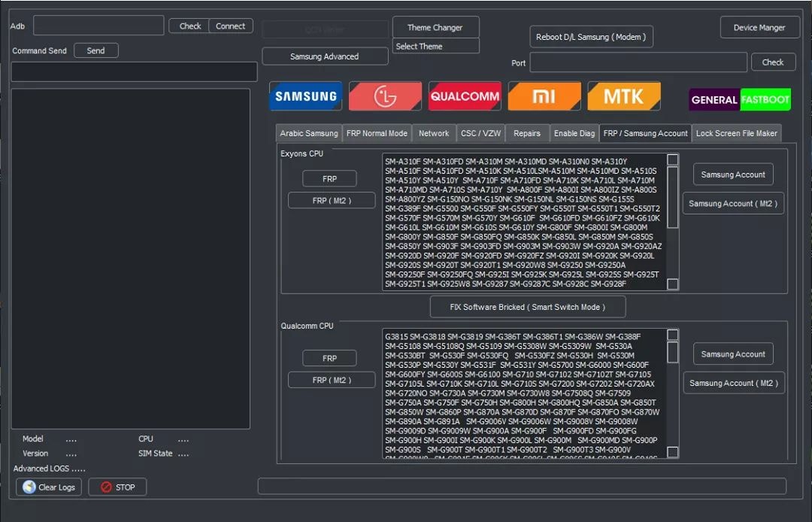Click the Exyons CPU supported models list
The height and width of the screenshot is (522, 812).
click(x=524, y=222)
